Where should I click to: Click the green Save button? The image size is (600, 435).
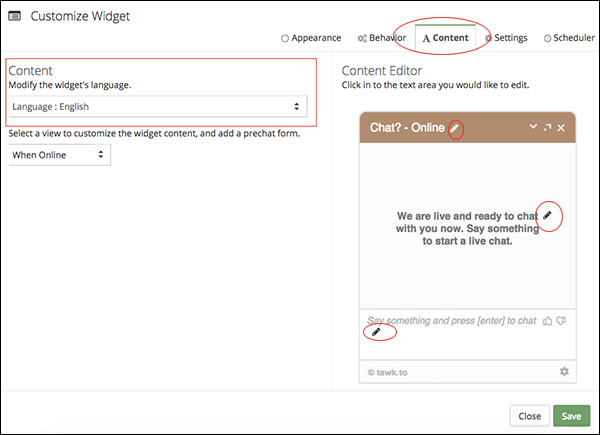pyautogui.click(x=571, y=416)
